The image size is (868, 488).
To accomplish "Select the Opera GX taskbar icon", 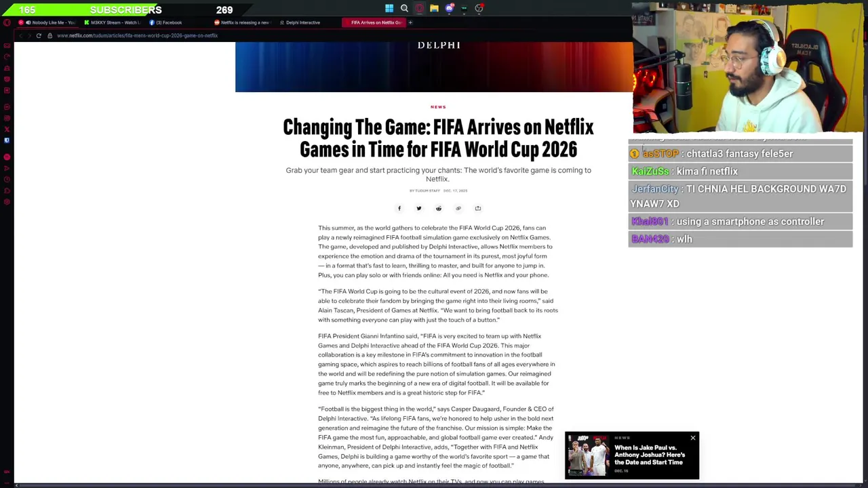I will 419,9.
